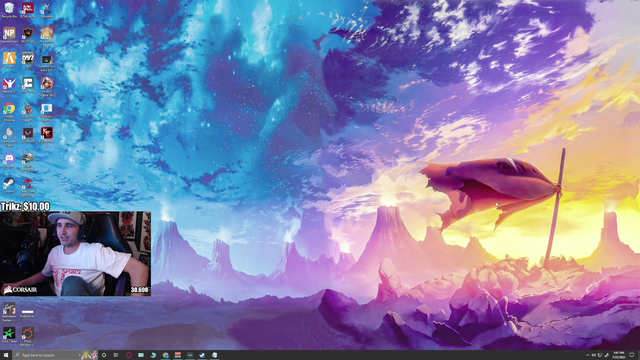Open Google Chrome from the taskbar
The height and width of the screenshot is (360, 640).
(165, 355)
